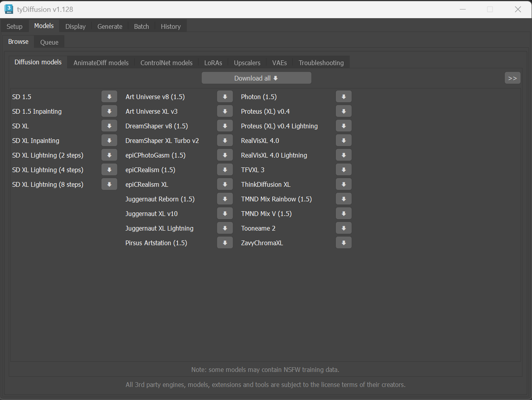Download Art Universe v8 (1.5)
Screen dimensions: 532x400
[x=225, y=97]
